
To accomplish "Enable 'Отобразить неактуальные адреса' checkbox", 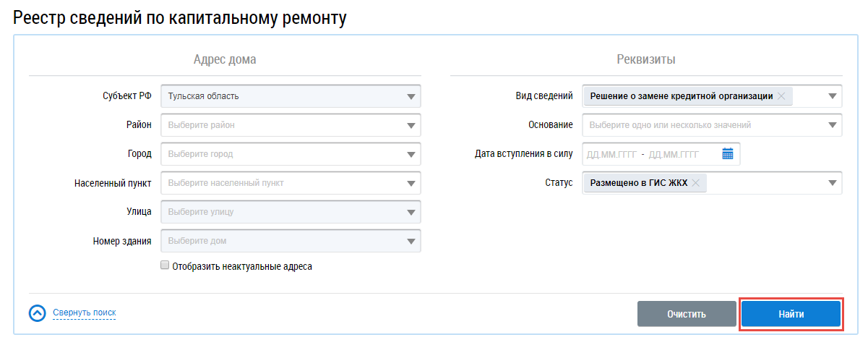I will pos(165,265).
